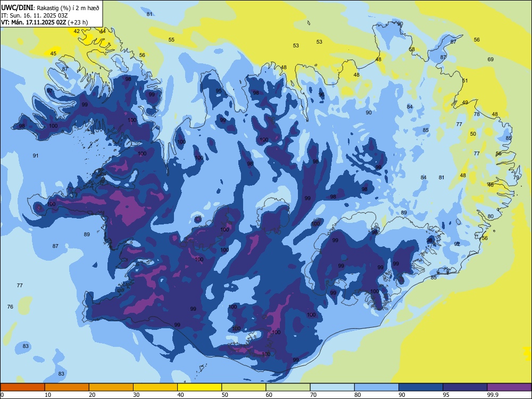Click the 45 humidity value on map
The height and width of the screenshot is (399, 532).
(53, 54)
